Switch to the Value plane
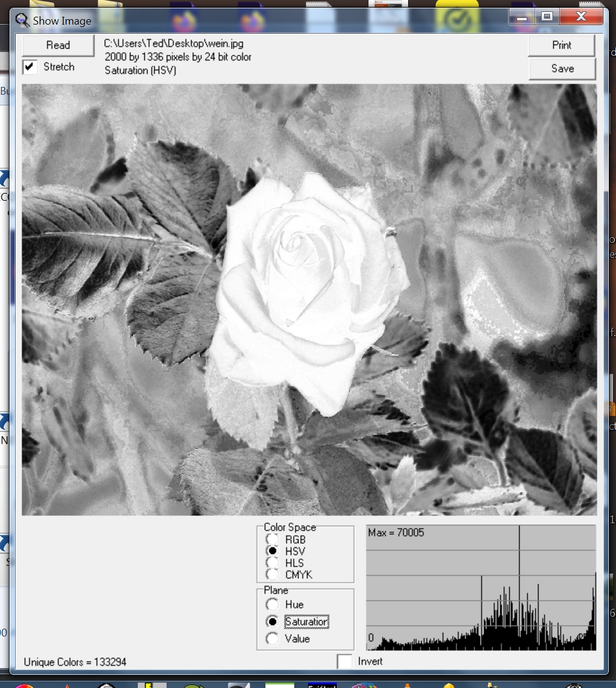Viewport: 616px width, 688px height. [273, 639]
